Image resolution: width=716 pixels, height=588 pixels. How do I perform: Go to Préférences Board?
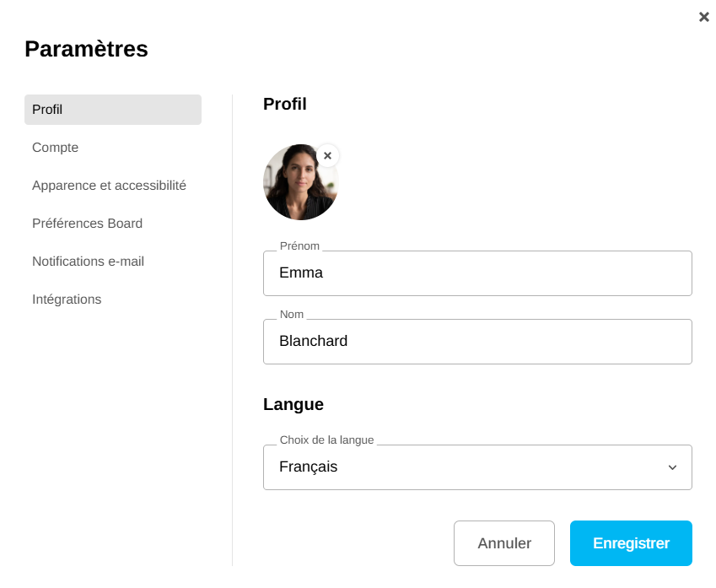pyautogui.click(x=87, y=224)
